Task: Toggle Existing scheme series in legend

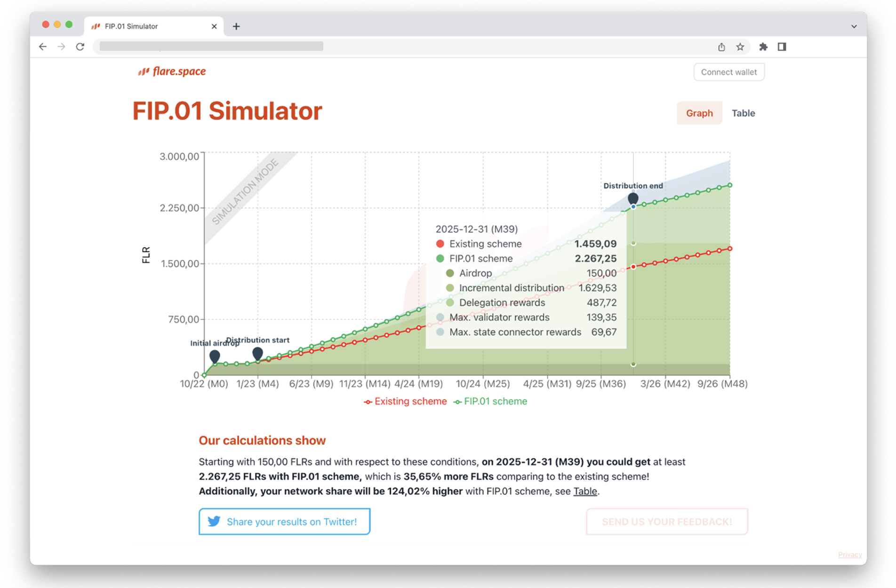Action: tap(405, 401)
